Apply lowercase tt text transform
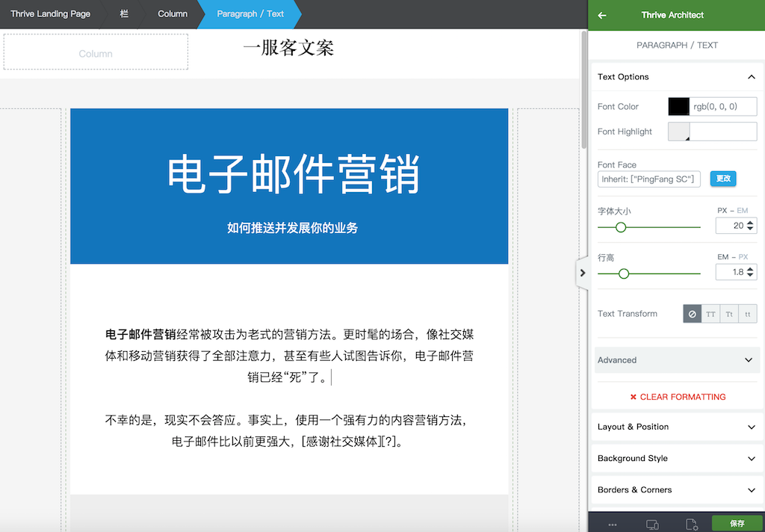The height and width of the screenshot is (532, 765). (x=748, y=314)
